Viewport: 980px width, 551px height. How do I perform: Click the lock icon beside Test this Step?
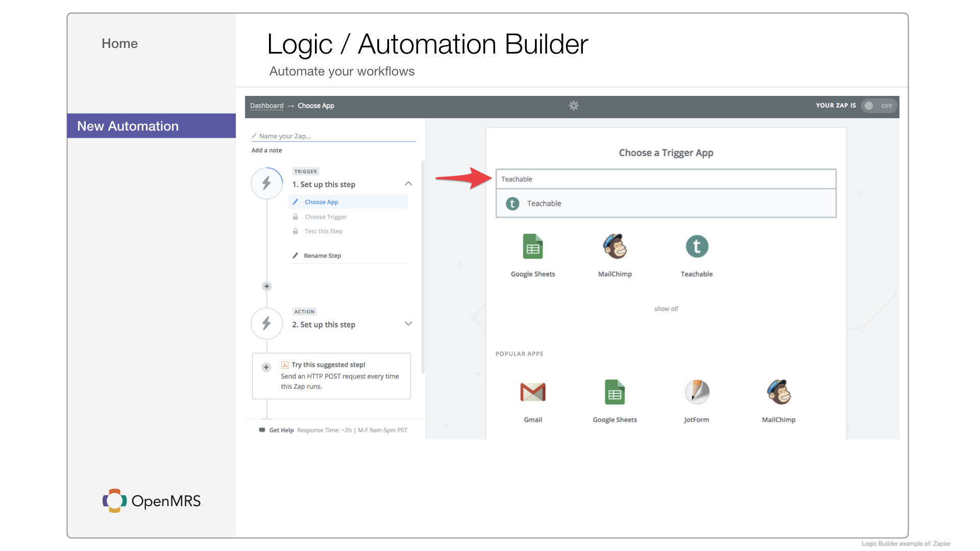pos(296,231)
